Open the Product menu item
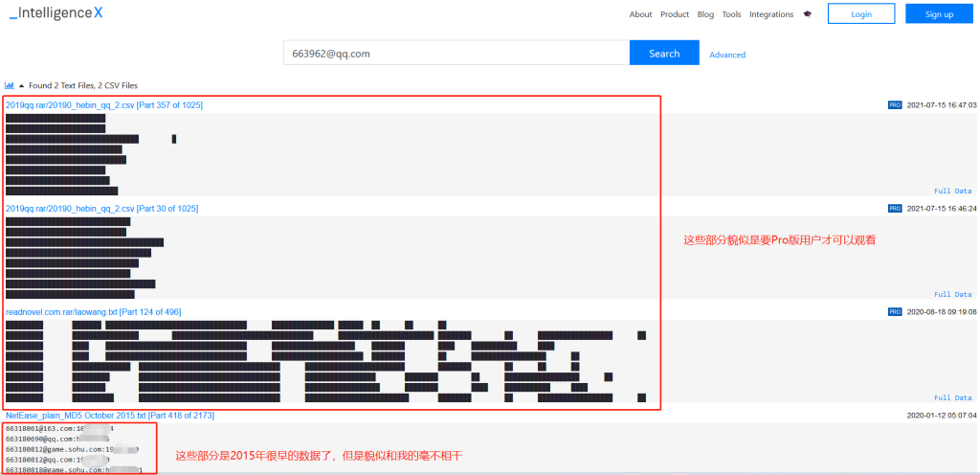This screenshot has height=475, width=980. 675,14
